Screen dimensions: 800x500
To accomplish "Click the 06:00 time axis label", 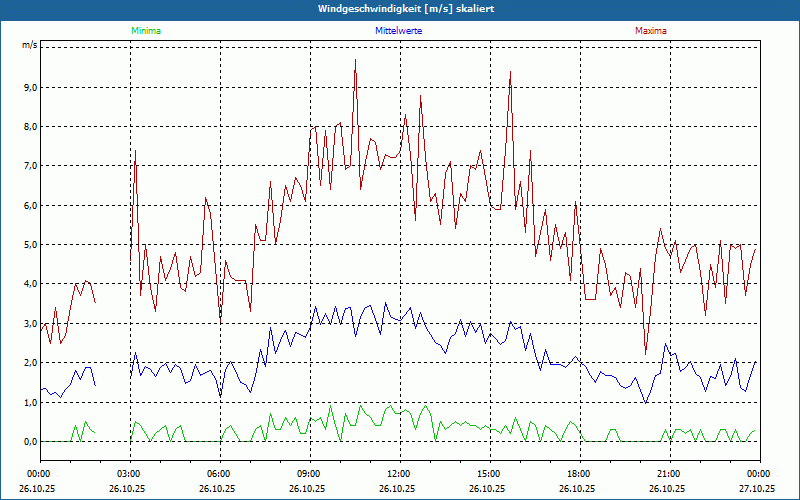I will (220, 474).
